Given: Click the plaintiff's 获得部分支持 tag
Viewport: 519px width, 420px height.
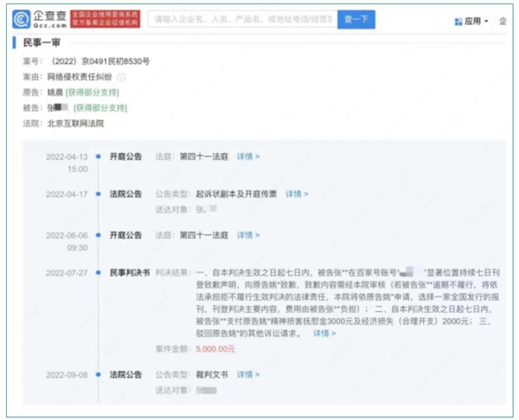Looking at the screenshot, I should coord(96,92).
